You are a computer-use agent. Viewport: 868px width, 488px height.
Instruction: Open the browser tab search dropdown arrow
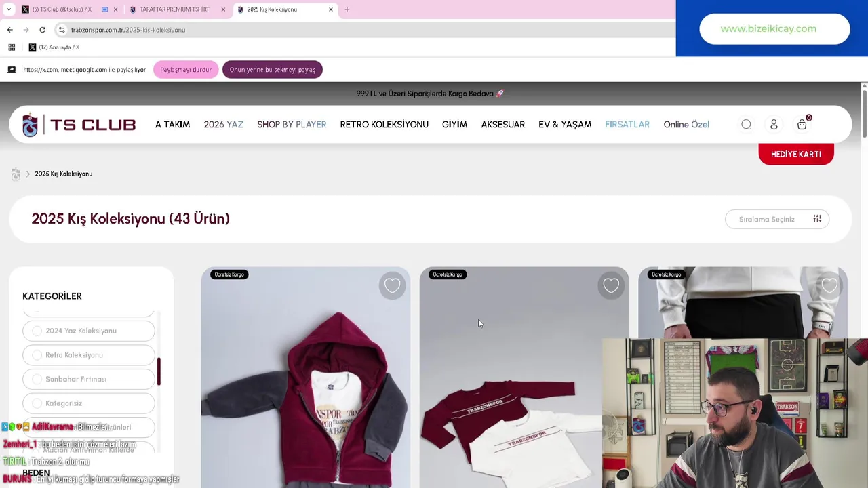9,9
